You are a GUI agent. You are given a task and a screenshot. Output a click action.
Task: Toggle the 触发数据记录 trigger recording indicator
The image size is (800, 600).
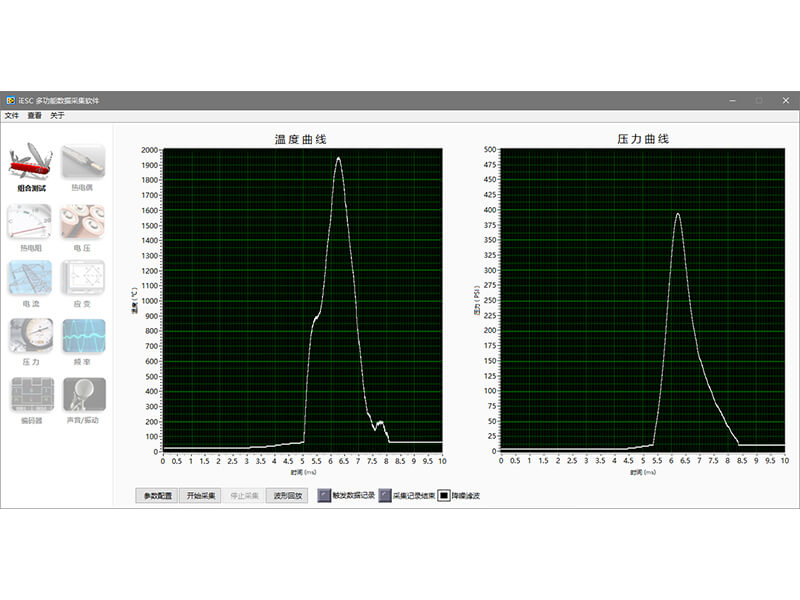[x=325, y=495]
